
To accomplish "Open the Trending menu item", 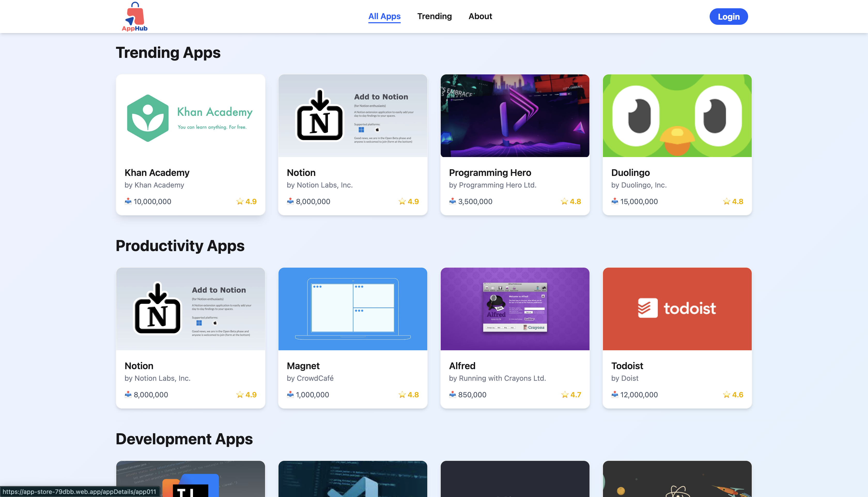I will (435, 16).
